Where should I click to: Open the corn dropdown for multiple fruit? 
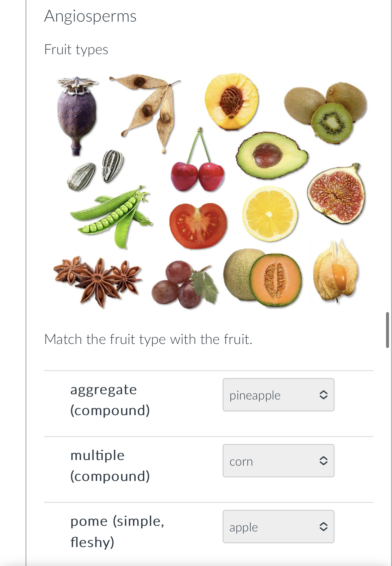tap(278, 461)
